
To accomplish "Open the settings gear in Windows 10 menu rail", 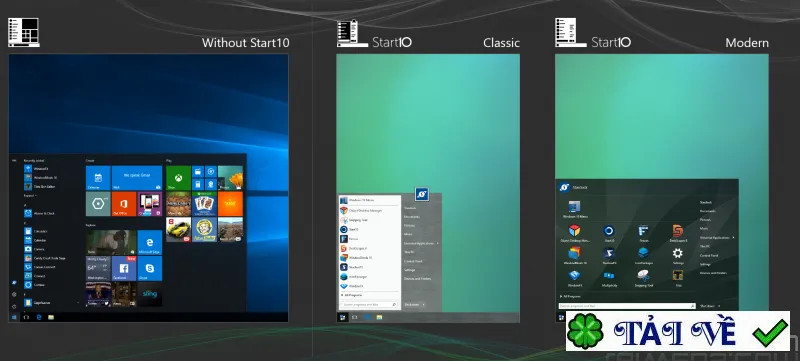I will tap(14, 295).
